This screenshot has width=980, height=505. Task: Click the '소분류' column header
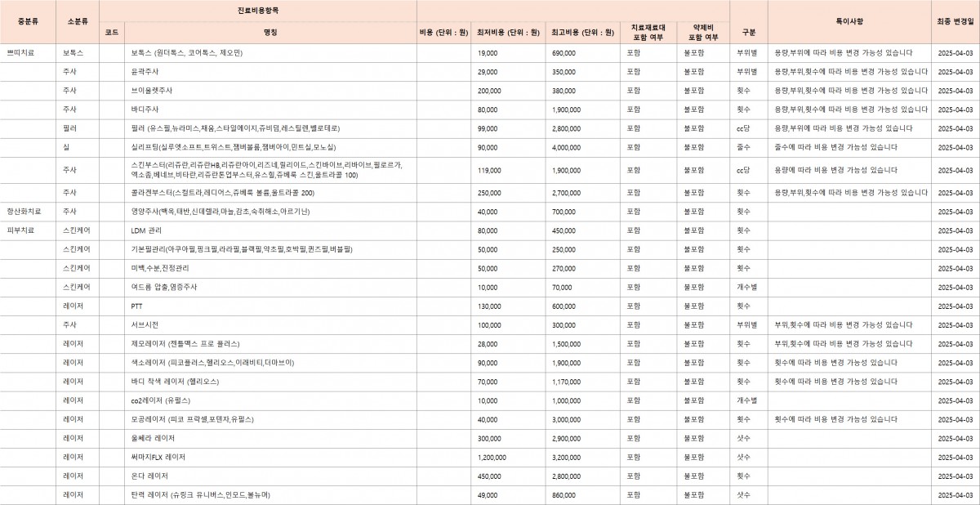pos(78,21)
